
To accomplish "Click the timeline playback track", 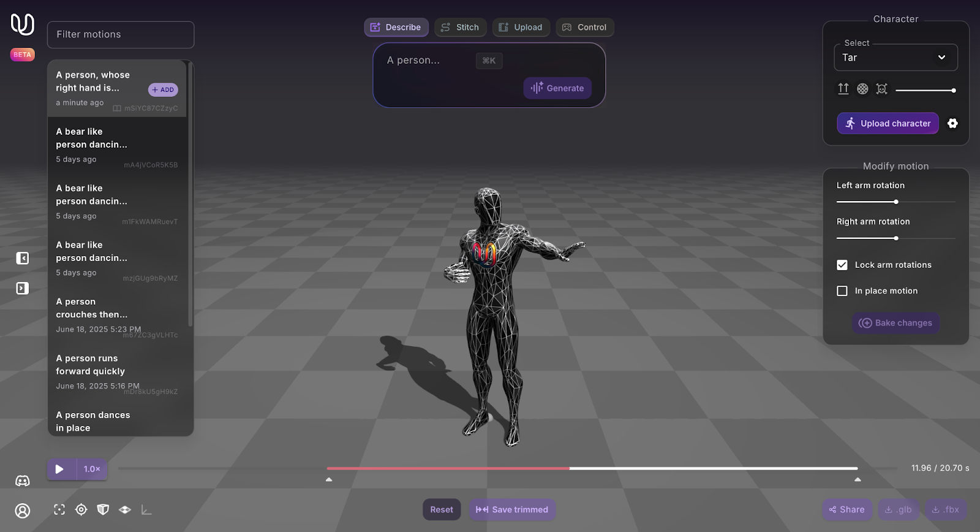I will pos(508,468).
